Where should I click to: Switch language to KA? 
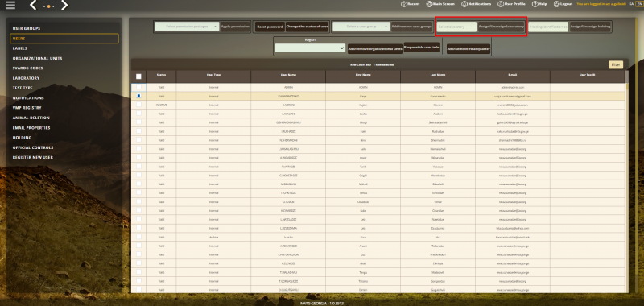coord(631,4)
